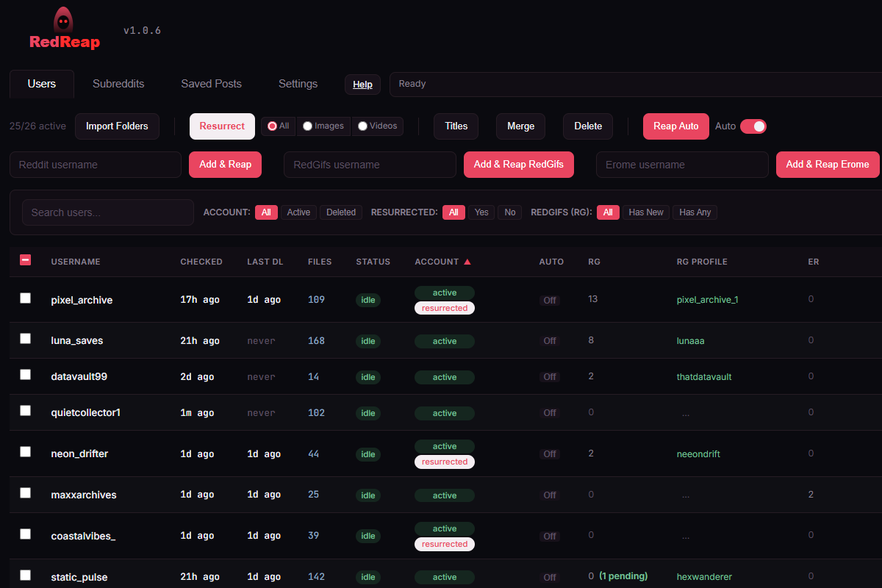This screenshot has width=882, height=588.
Task: Select the "Videos" media filter radio button
Action: click(x=361, y=125)
